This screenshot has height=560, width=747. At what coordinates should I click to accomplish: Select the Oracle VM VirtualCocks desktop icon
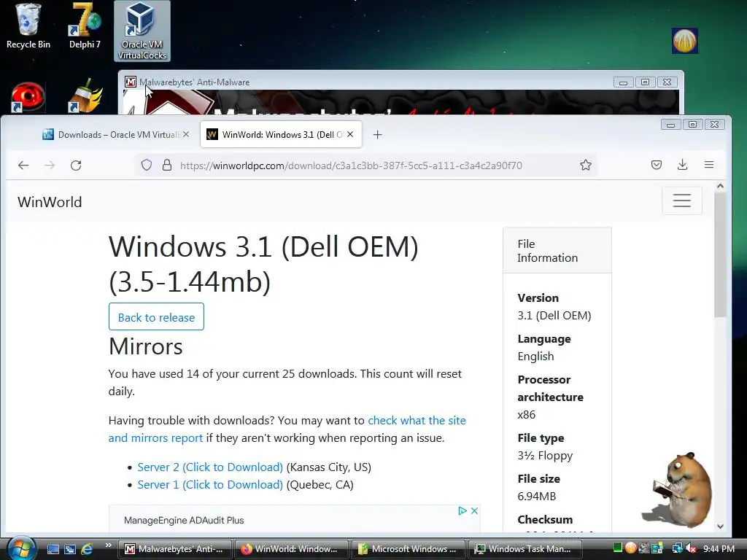(x=142, y=31)
